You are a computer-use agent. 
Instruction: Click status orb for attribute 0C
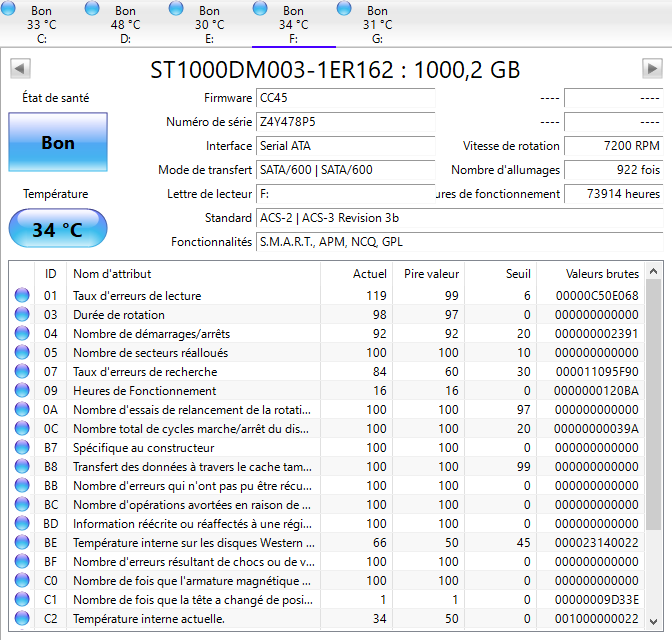click(22, 428)
